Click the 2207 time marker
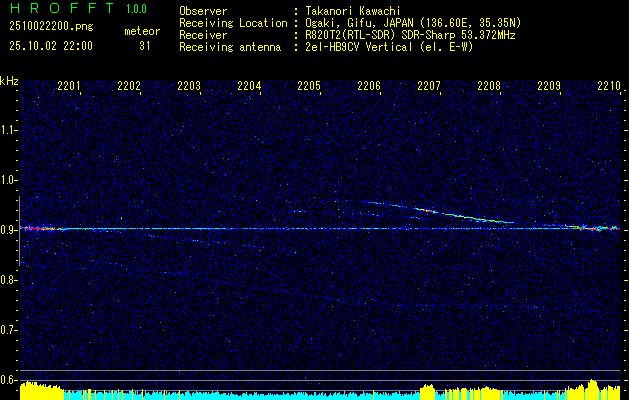The height and width of the screenshot is (400, 629). pyautogui.click(x=429, y=86)
